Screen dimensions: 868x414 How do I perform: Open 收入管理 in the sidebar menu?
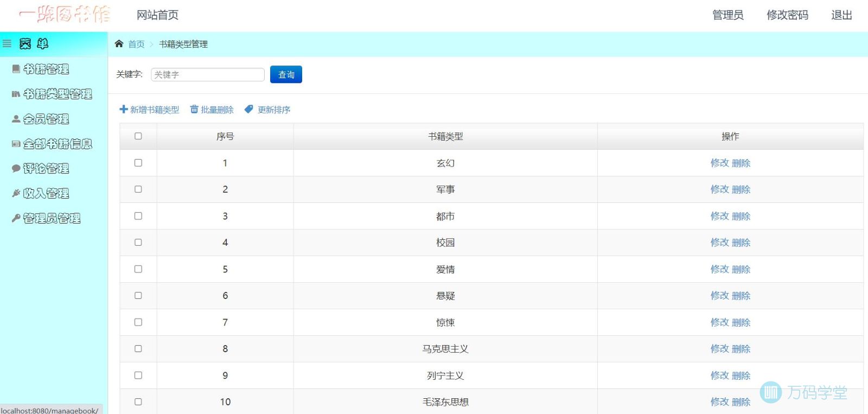click(46, 194)
